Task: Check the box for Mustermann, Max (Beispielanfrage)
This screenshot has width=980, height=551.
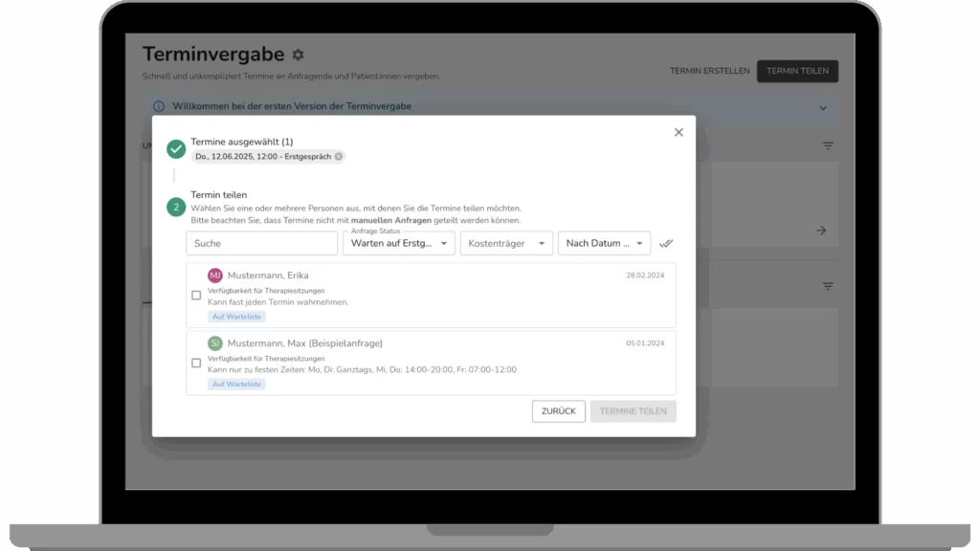Action: coord(196,363)
